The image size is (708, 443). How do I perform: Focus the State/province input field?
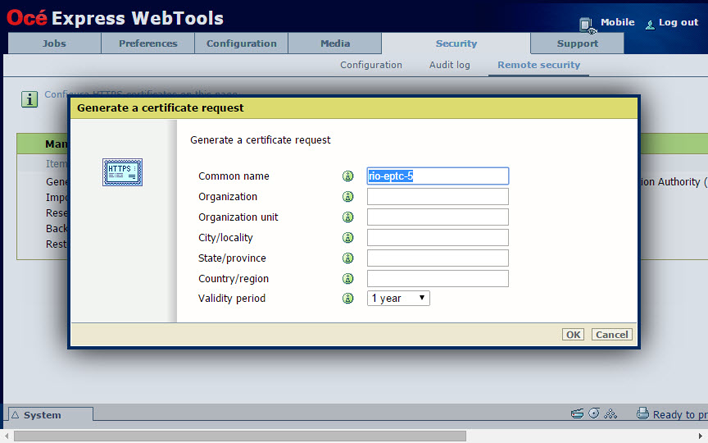[x=438, y=258]
